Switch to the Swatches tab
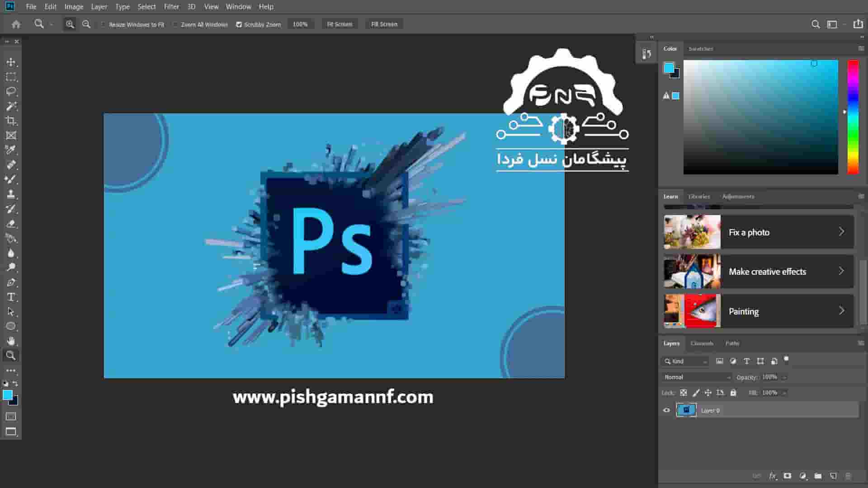This screenshot has height=488, width=868. pyautogui.click(x=701, y=49)
